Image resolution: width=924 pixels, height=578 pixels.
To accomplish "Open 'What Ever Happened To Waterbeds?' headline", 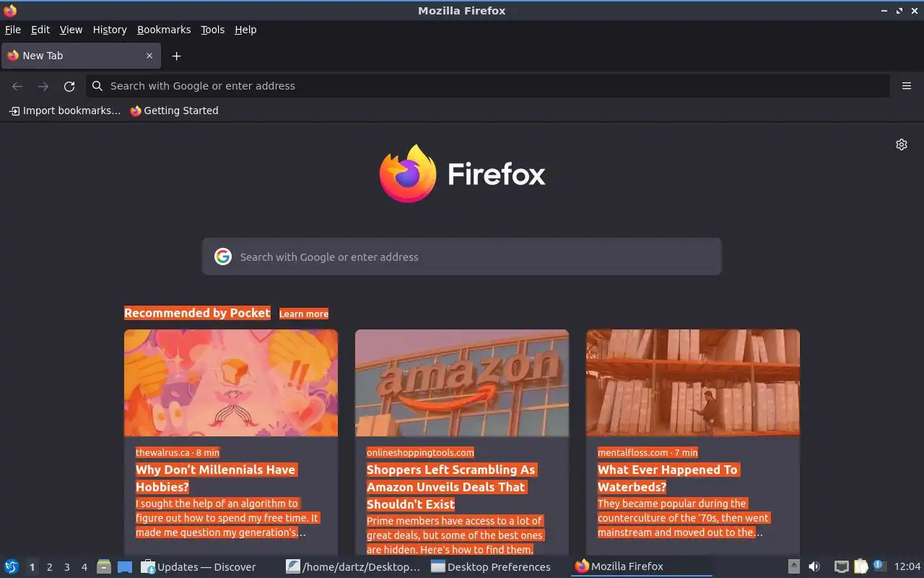I will click(x=668, y=478).
